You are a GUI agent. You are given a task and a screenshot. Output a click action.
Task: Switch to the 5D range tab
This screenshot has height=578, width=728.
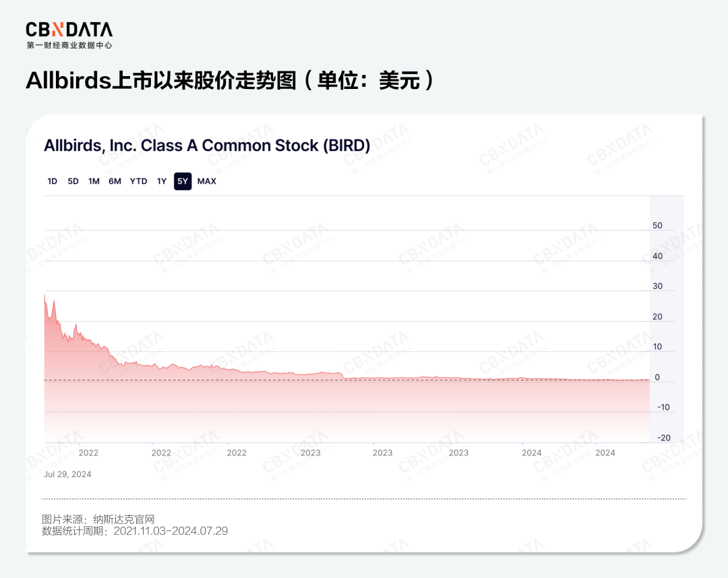pos(73,181)
